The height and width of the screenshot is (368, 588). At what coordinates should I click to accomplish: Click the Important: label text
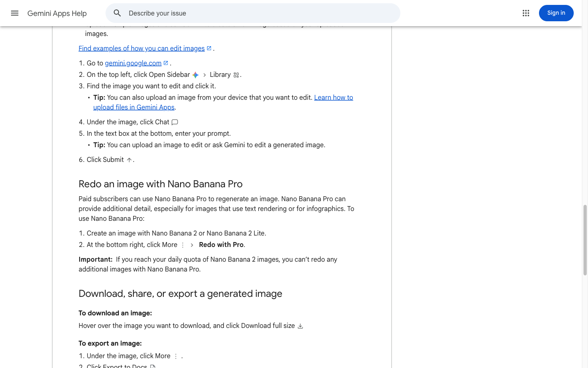click(96, 260)
